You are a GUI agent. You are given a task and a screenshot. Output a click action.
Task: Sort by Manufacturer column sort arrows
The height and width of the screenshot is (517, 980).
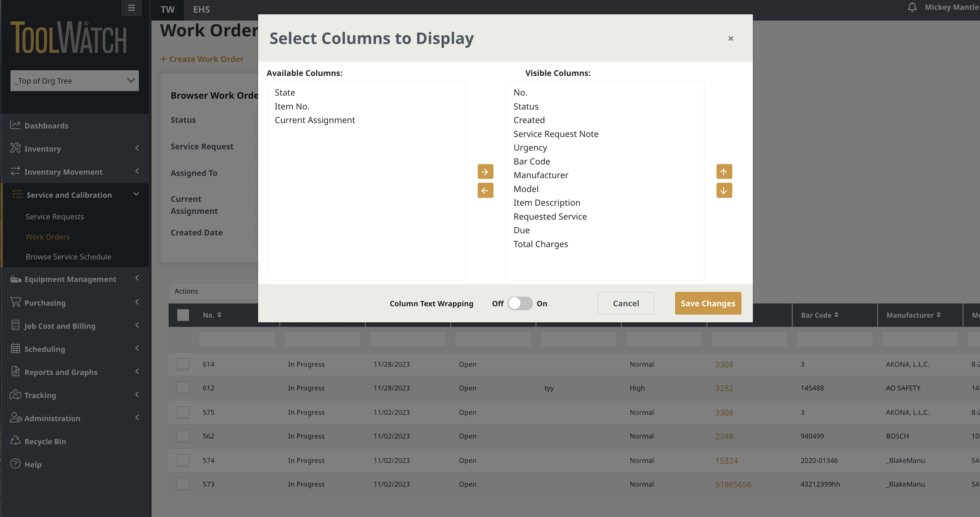(939, 315)
